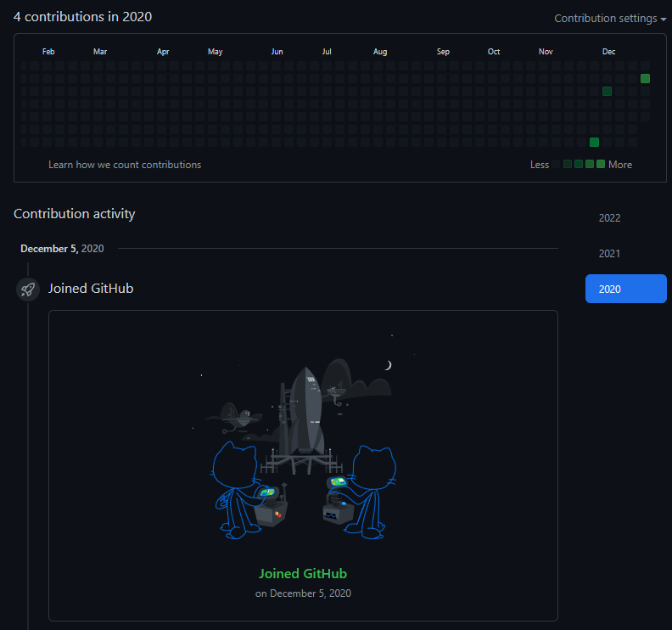This screenshot has height=630, width=672.
Task: Click the '4 contributions in 2020' heading
Action: [82, 17]
